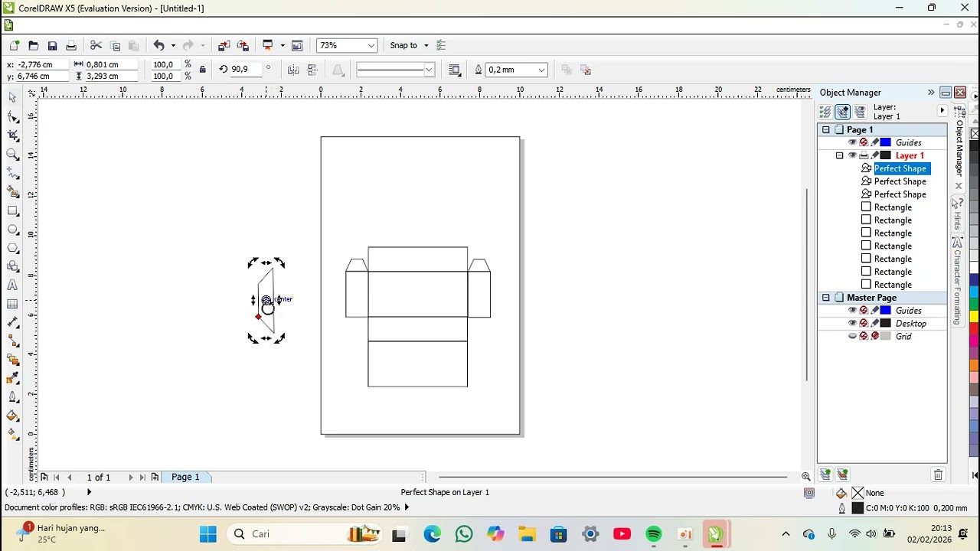Click the New Master Layer button

(842, 475)
